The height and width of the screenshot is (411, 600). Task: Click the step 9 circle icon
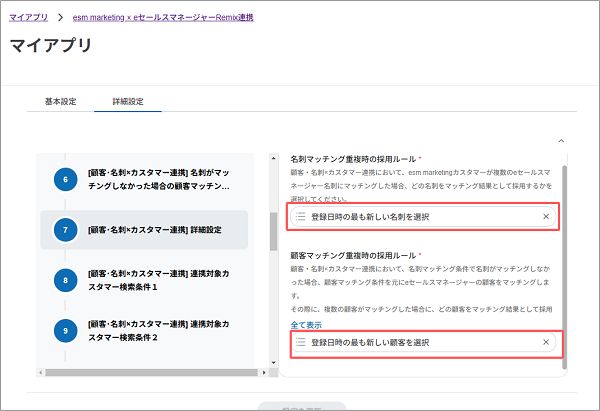coord(65,332)
